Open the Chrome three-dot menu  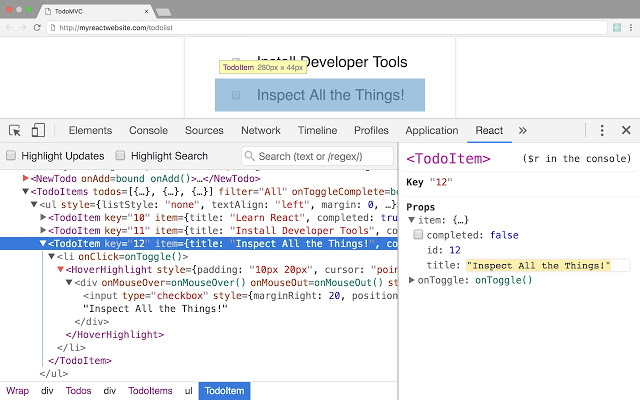tap(631, 27)
